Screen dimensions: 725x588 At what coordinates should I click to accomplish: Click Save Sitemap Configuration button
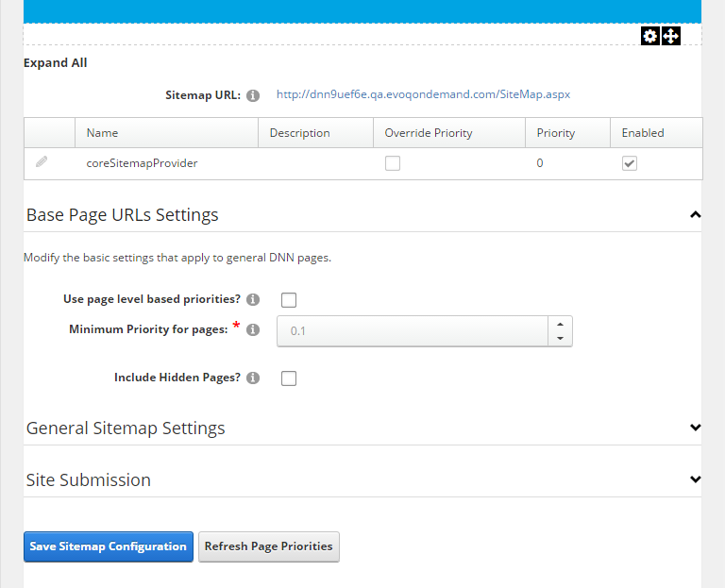click(x=108, y=546)
